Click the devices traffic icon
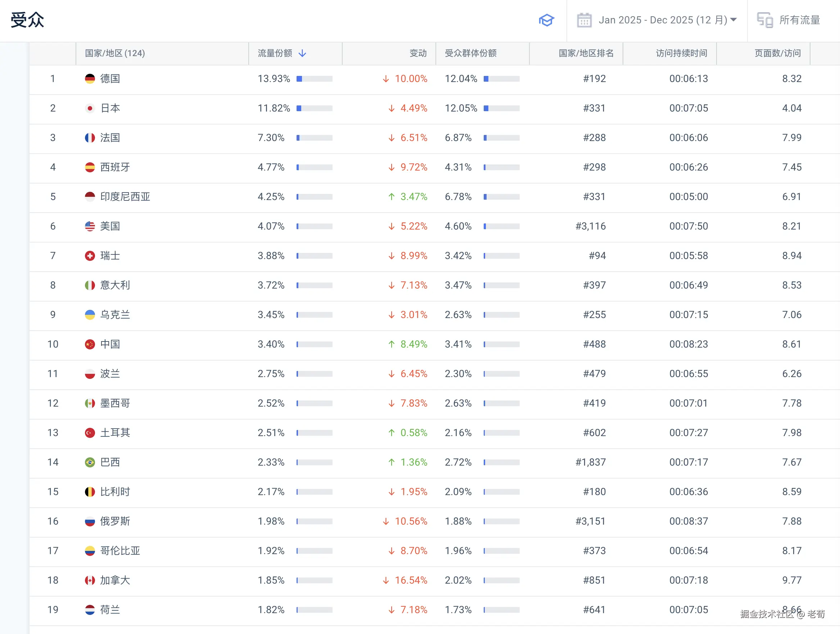Screen dimensions: 840x634 (x=764, y=20)
